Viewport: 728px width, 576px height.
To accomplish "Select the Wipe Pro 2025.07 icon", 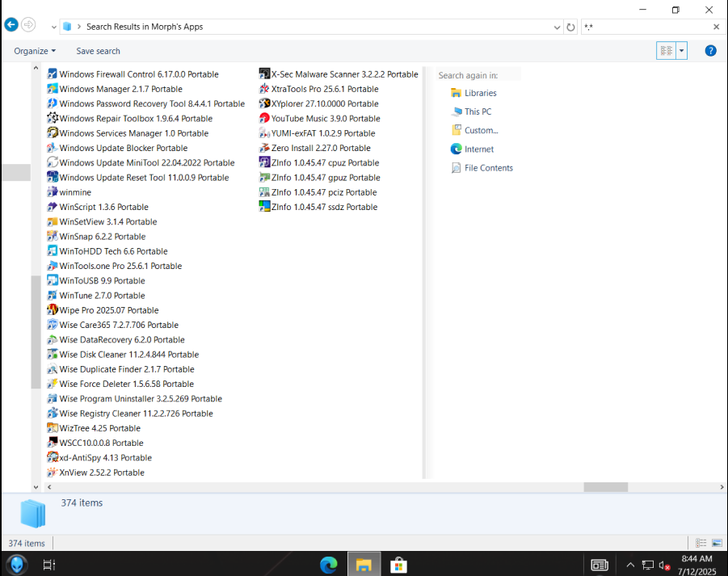I will tap(53, 310).
